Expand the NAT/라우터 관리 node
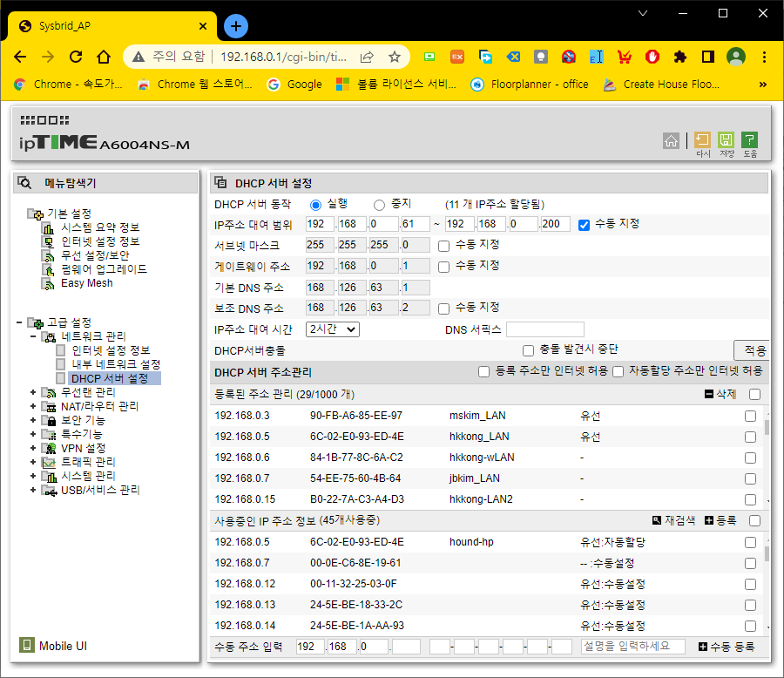This screenshot has width=784, height=678. tap(33, 406)
